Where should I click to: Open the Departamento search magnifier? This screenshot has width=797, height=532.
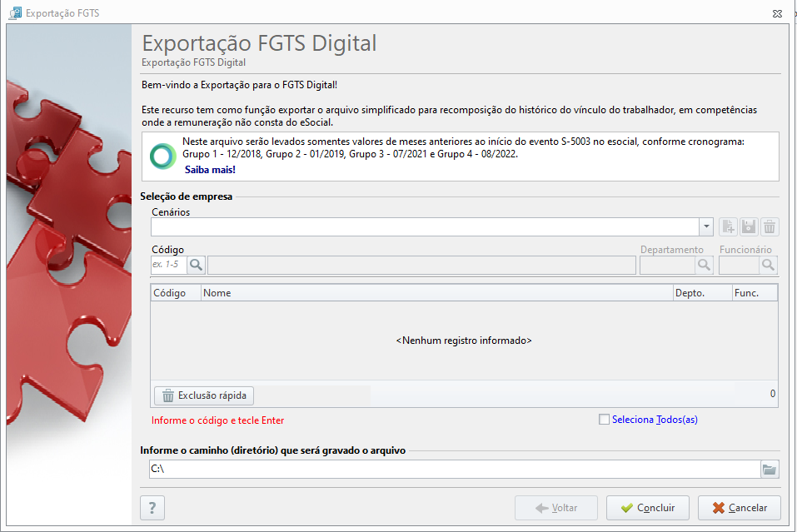(704, 265)
